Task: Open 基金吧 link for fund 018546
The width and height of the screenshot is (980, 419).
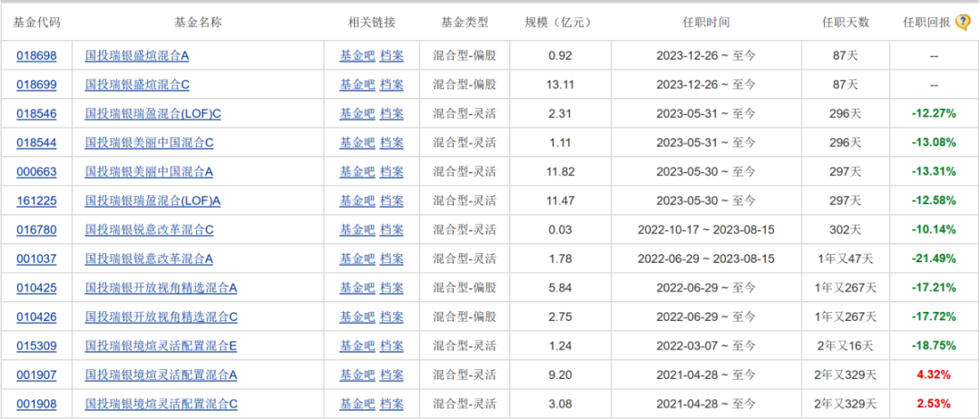Action: (357, 113)
